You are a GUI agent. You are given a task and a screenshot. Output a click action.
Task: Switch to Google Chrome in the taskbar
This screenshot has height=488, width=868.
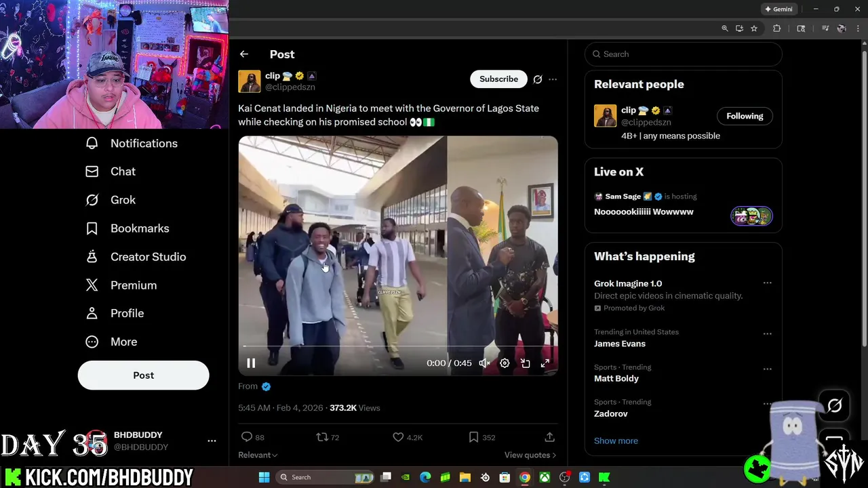[524, 477]
